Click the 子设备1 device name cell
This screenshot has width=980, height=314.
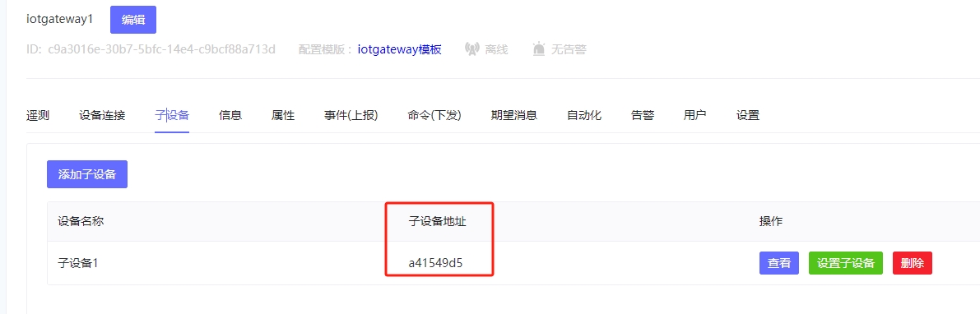click(x=78, y=263)
